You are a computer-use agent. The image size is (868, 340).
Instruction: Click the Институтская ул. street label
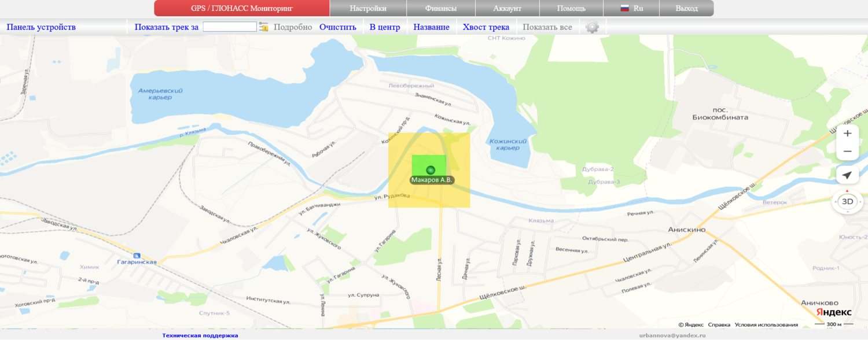click(268, 301)
